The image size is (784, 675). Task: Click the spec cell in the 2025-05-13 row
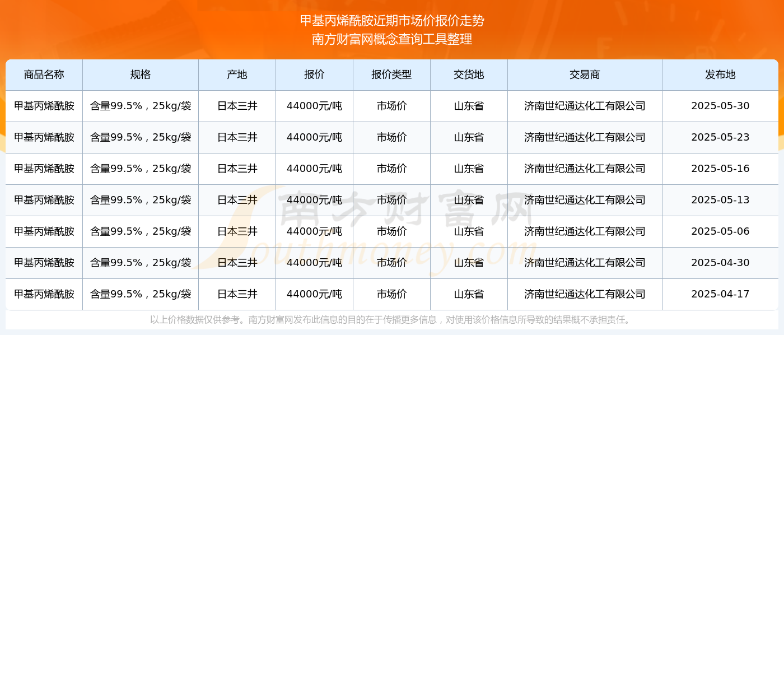[141, 200]
